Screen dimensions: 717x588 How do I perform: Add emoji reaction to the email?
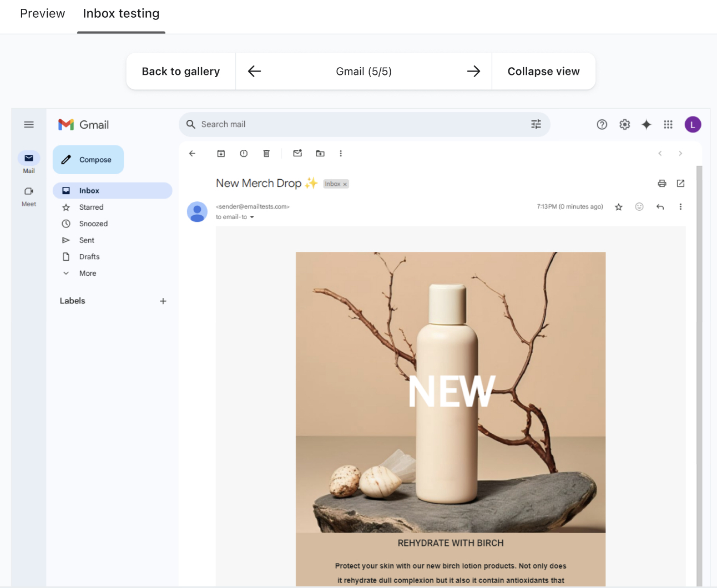click(x=639, y=206)
